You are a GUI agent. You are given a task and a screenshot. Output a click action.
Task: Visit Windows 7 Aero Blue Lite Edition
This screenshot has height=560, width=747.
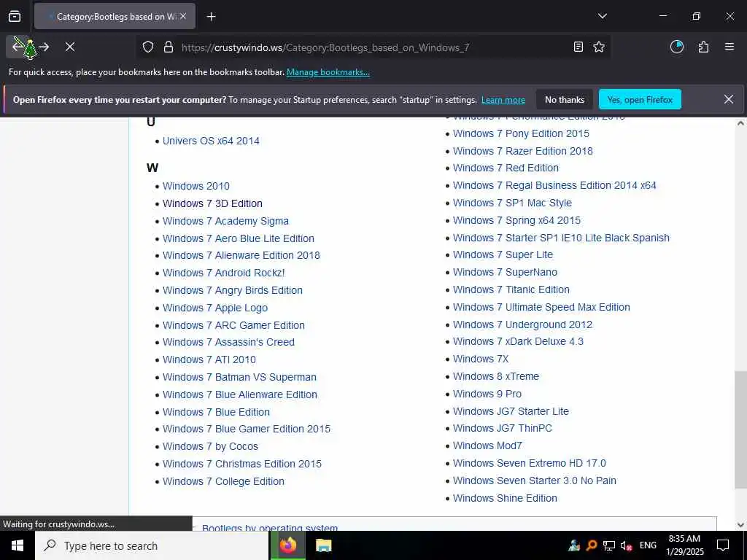(x=239, y=238)
